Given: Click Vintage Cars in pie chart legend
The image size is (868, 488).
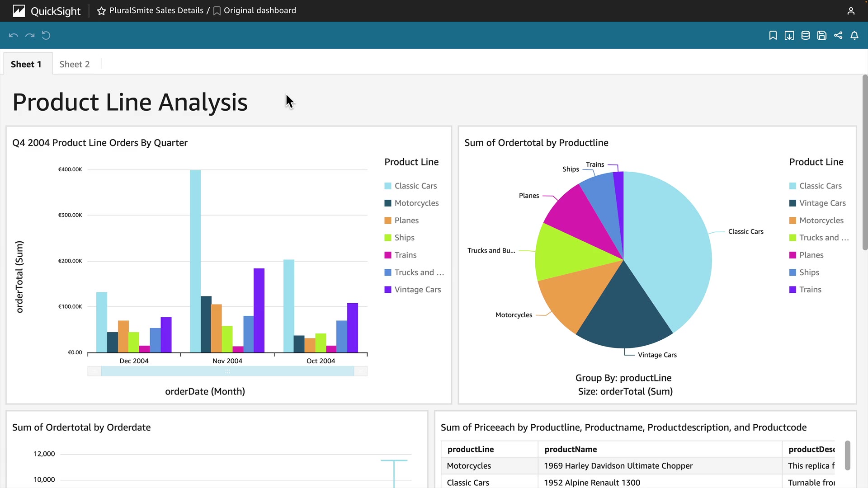Looking at the screenshot, I should tap(822, 203).
